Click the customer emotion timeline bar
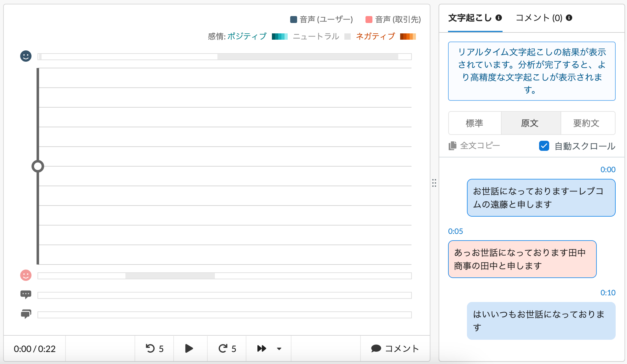 225,276
